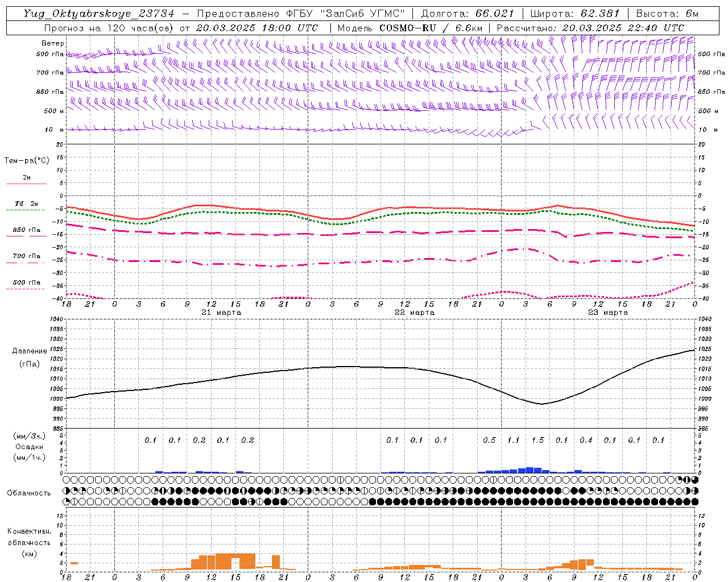The height and width of the screenshot is (582, 728).
Task: Click the (мм/1ч.) precipitation unit label
Action: [30, 458]
